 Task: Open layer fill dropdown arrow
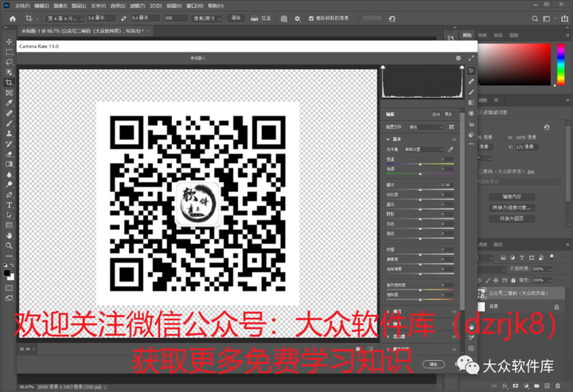(x=550, y=281)
